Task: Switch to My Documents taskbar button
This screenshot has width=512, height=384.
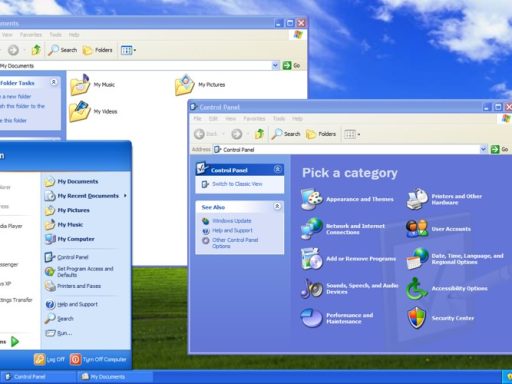Action: 115,377
